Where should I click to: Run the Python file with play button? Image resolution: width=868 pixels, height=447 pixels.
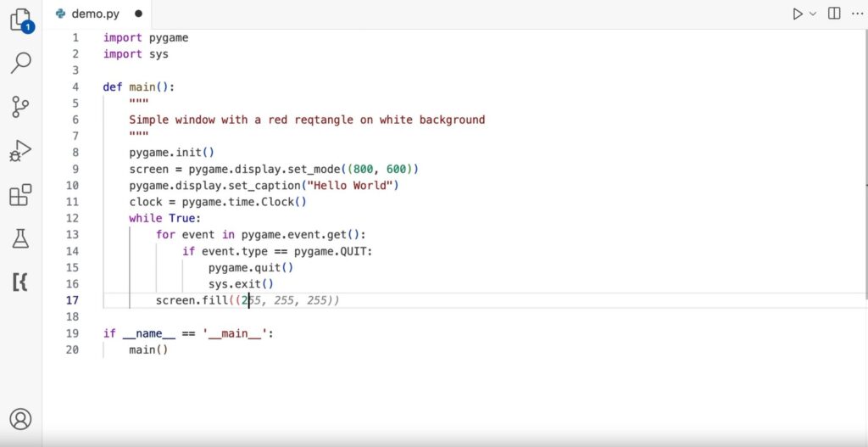[x=798, y=14]
